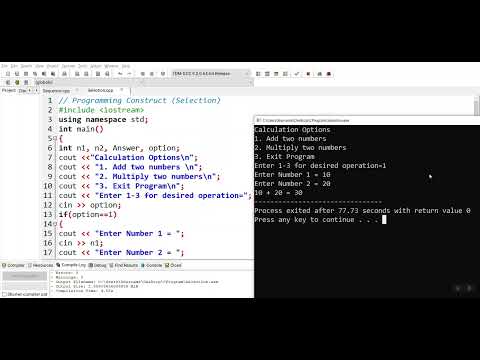Collapse the code fold at line 5
Viewport: 480px width, 360px height.
pos(55,138)
